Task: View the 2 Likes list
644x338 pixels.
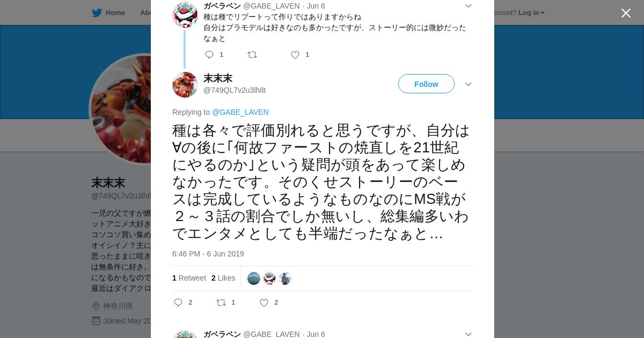Action: (223, 278)
